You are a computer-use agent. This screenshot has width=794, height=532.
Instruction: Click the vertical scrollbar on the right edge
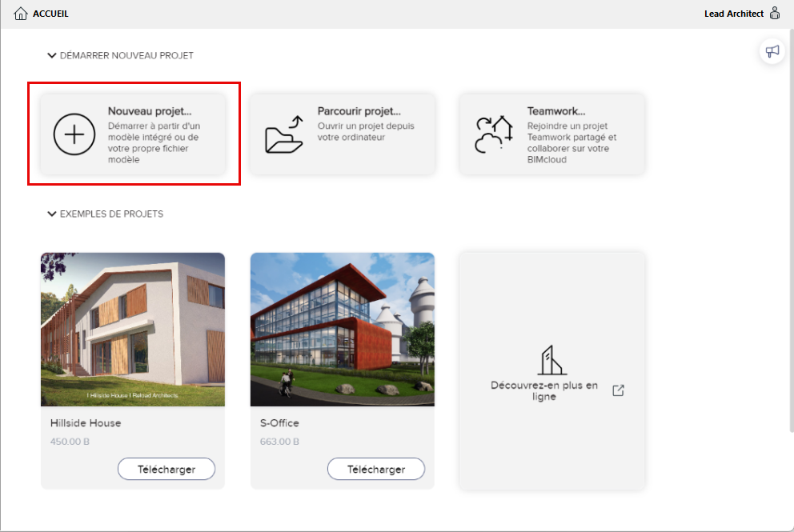click(x=792, y=230)
